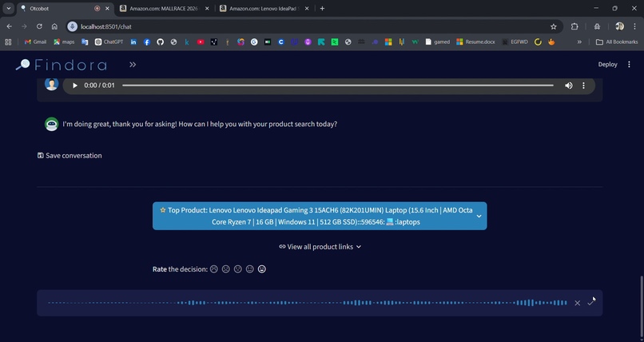Open the maps bookmark
This screenshot has height=342, width=644.
click(64, 42)
